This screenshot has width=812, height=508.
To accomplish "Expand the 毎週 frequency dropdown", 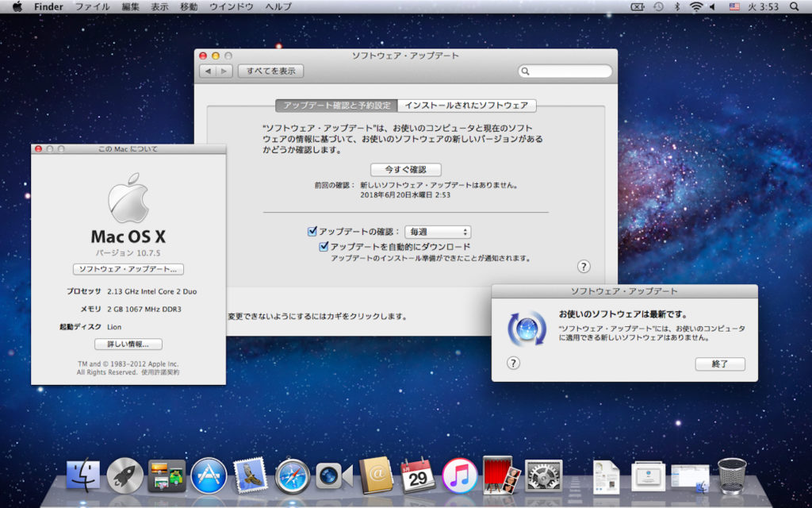I will (438, 232).
